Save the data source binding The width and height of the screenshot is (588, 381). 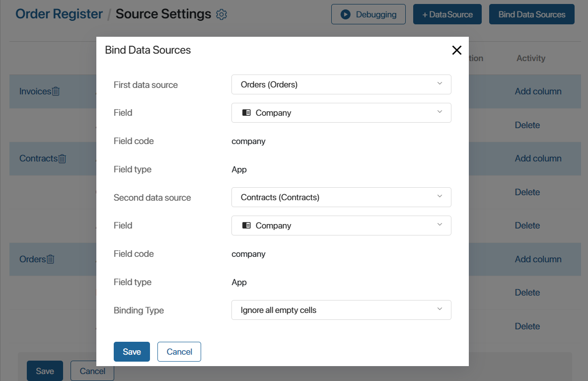(x=132, y=352)
